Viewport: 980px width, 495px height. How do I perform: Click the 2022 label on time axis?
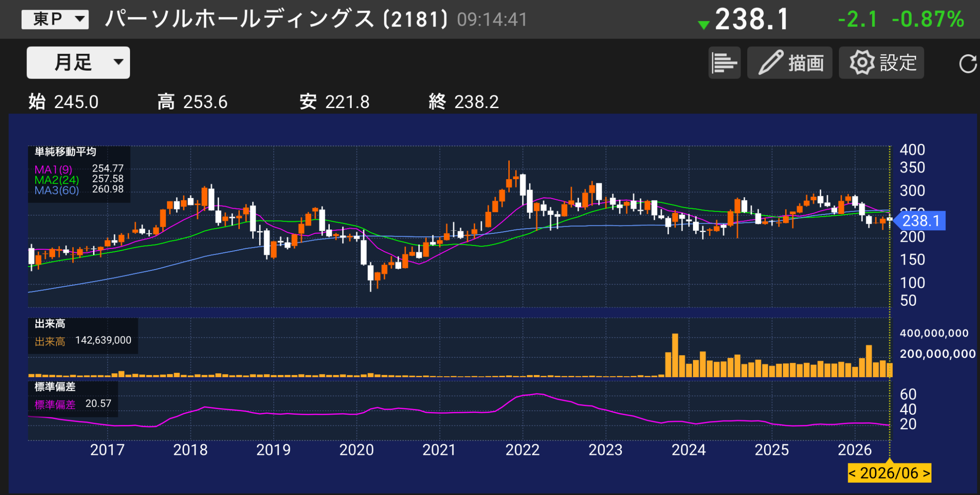[x=522, y=450]
